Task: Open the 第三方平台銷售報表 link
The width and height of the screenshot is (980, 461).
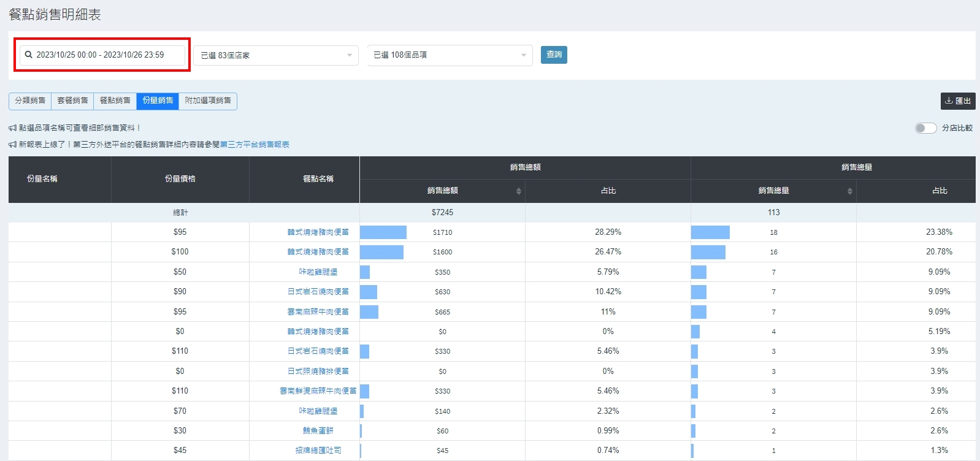Action: pyautogui.click(x=255, y=145)
